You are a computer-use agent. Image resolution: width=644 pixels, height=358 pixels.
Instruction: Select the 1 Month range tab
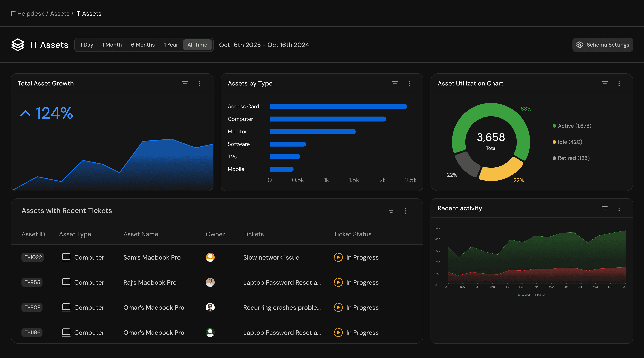tap(112, 45)
